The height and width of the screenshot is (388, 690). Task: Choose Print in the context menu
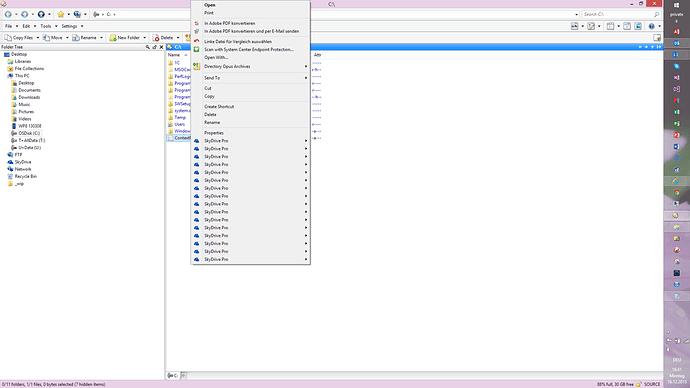250,13
